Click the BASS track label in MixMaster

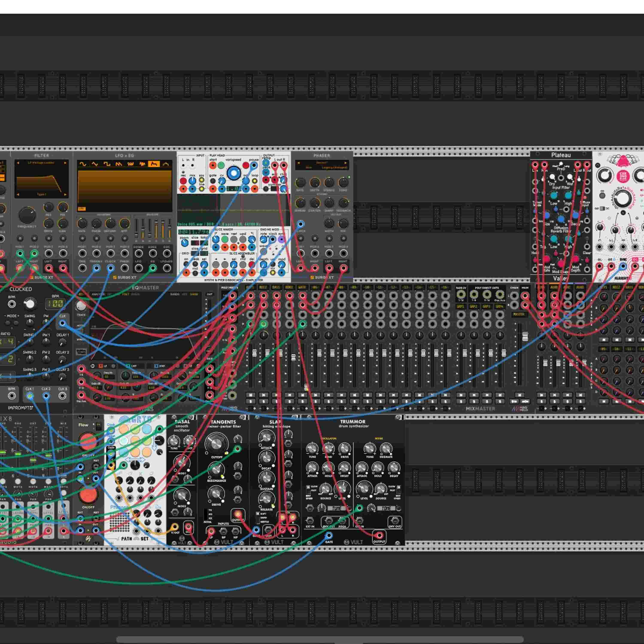pyautogui.click(x=276, y=287)
